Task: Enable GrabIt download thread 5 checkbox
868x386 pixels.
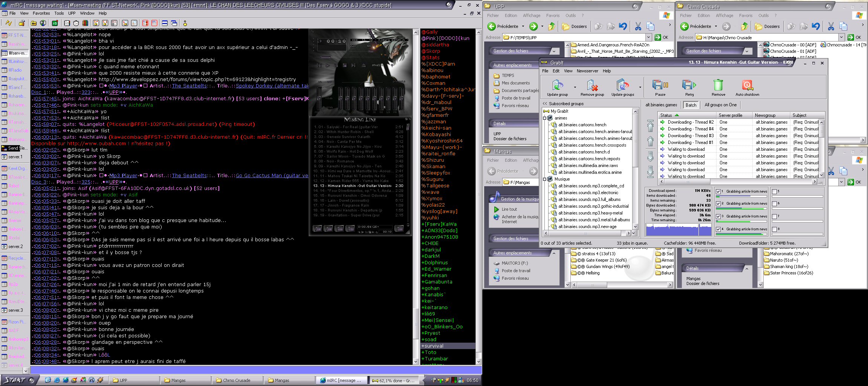Action: pos(775,192)
